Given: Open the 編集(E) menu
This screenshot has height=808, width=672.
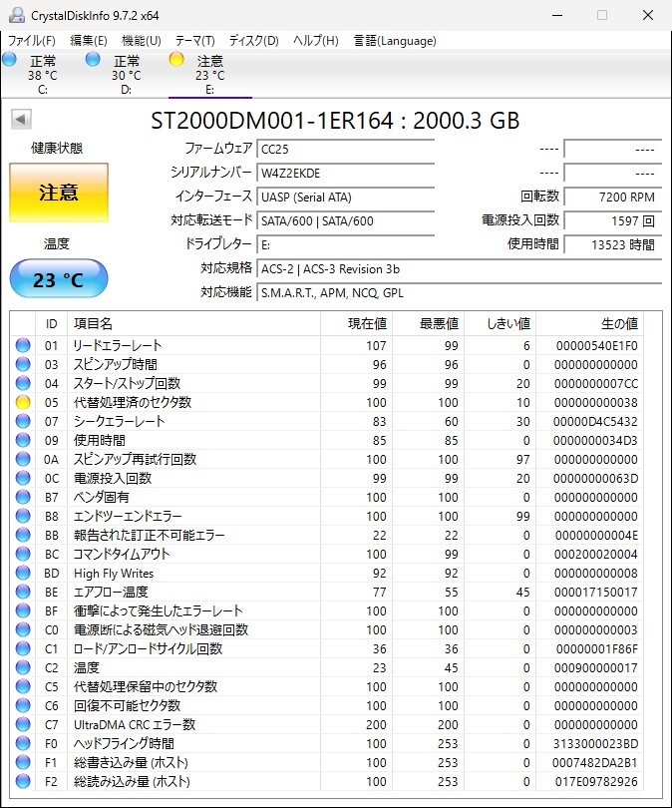Looking at the screenshot, I should (x=89, y=41).
